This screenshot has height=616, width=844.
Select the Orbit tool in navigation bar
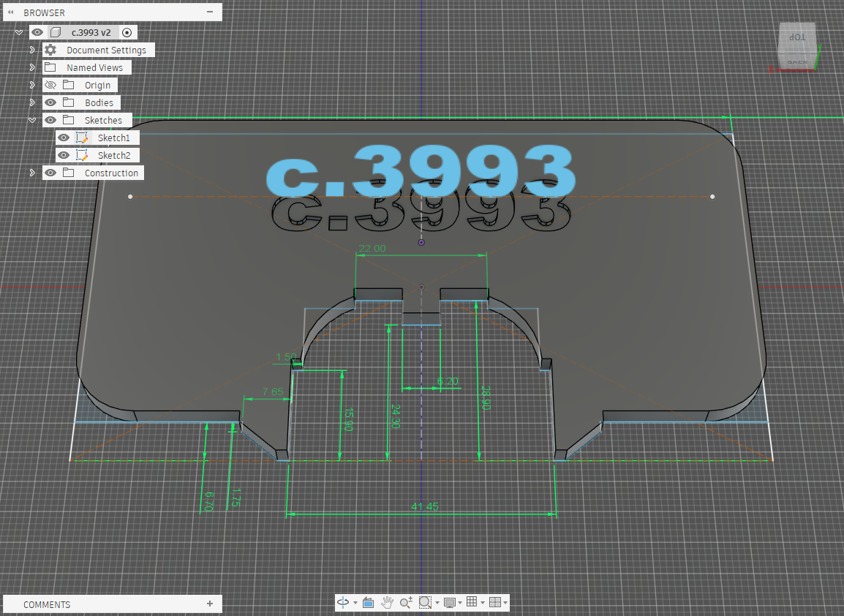343,602
